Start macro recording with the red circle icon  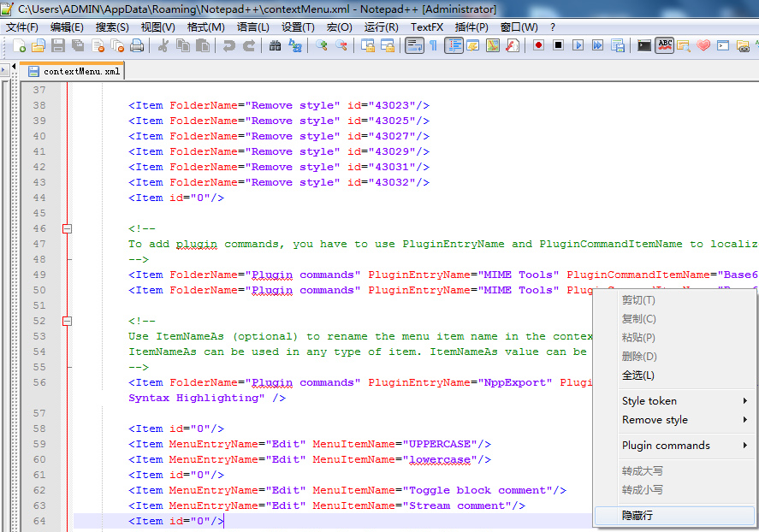tap(538, 45)
